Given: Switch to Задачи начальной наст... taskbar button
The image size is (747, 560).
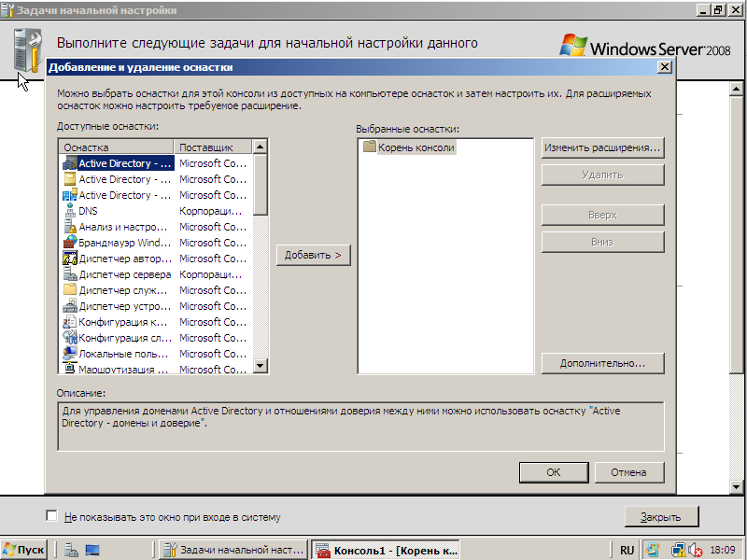Looking at the screenshot, I should (x=233, y=550).
